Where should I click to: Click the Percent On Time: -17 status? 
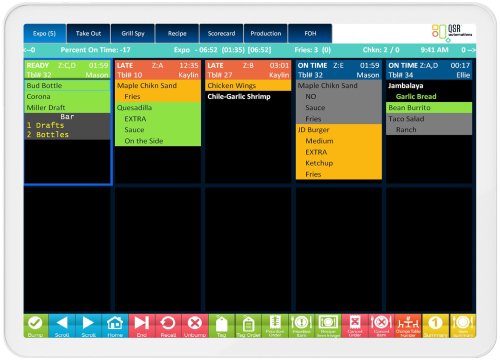point(95,50)
